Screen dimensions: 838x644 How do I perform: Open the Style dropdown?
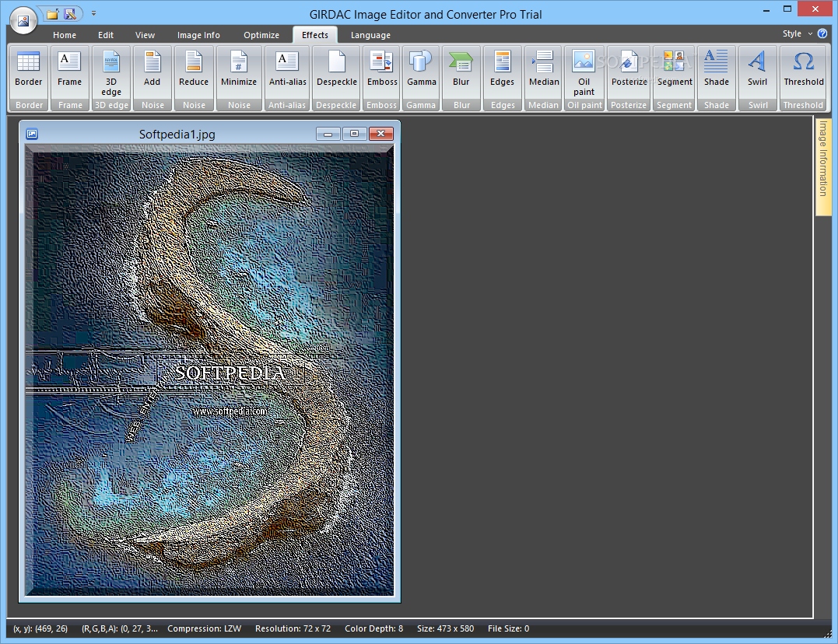pos(797,33)
